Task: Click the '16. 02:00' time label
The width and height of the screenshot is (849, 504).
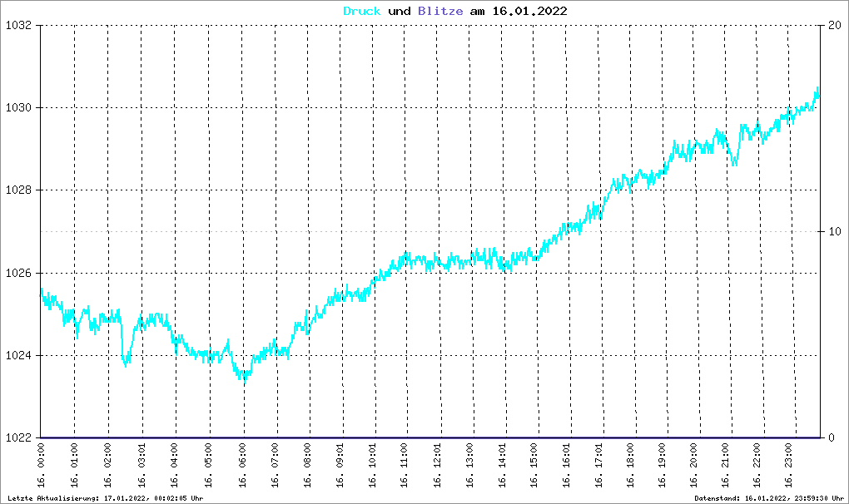Action: pyautogui.click(x=107, y=465)
